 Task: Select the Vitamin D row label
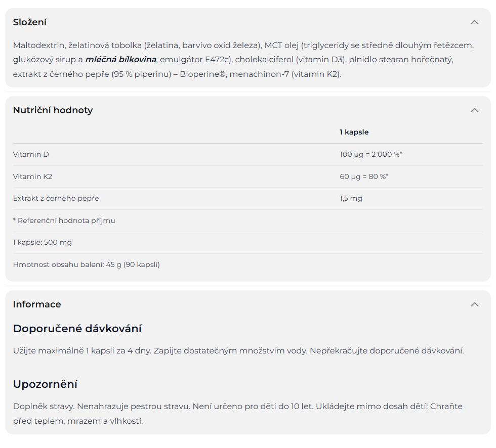(31, 154)
